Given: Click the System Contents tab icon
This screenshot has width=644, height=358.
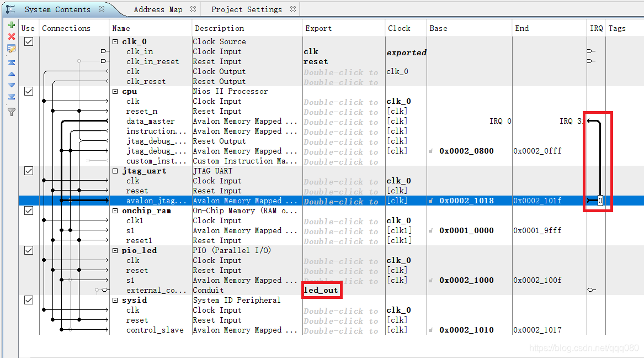Looking at the screenshot, I should pos(10,9).
